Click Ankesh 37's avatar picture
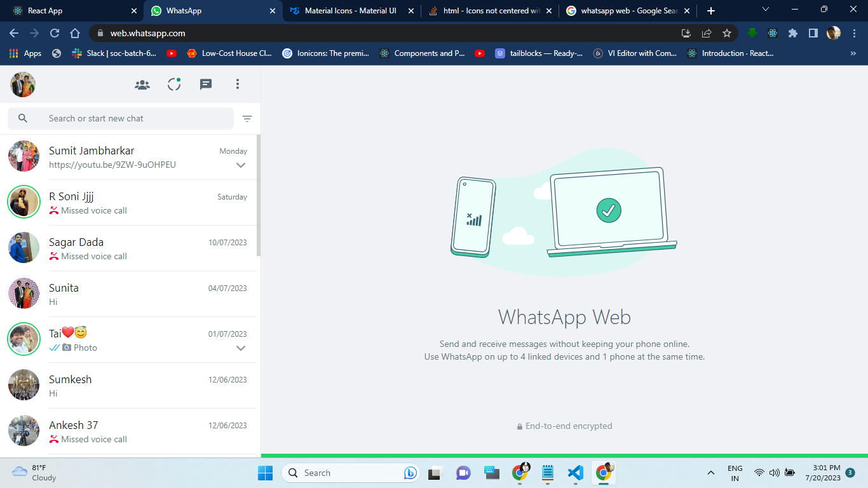Image resolution: width=868 pixels, height=488 pixels. (x=24, y=431)
